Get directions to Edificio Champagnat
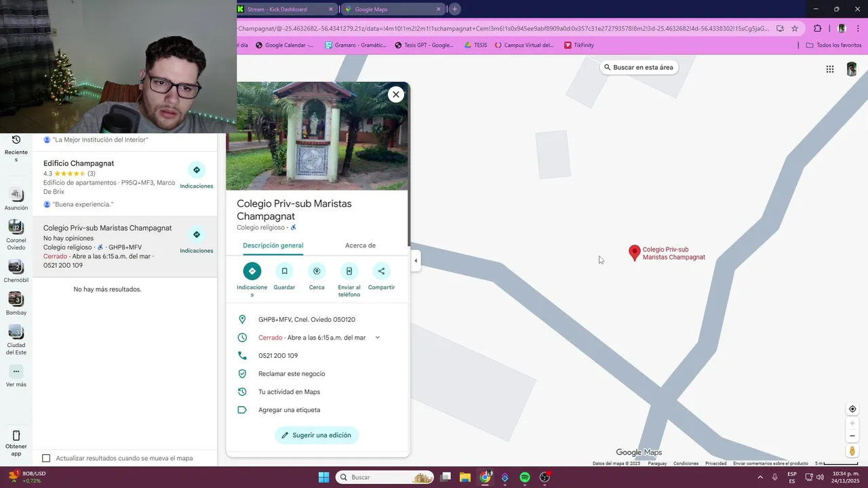Viewport: 868px width, 488px height. click(197, 170)
